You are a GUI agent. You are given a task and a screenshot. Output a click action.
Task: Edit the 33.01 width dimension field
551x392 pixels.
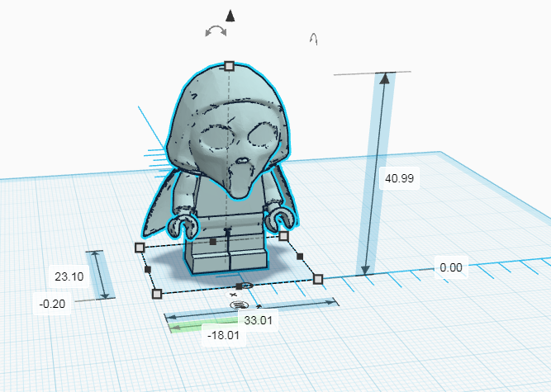tap(259, 320)
